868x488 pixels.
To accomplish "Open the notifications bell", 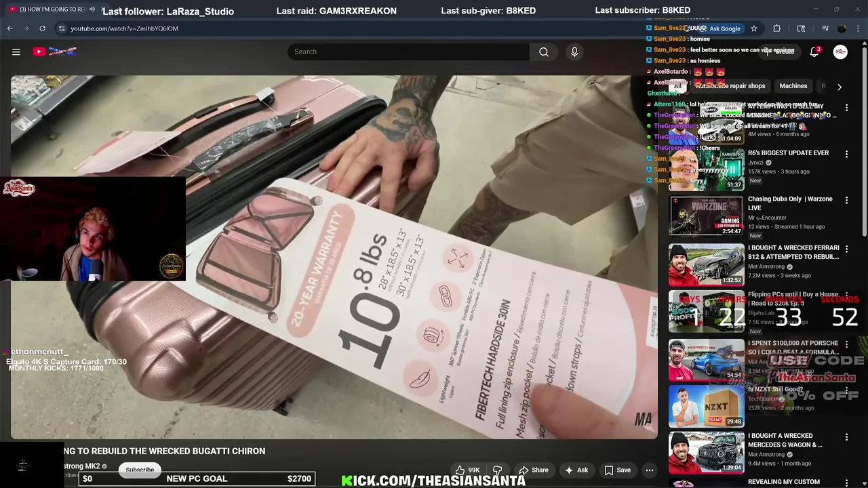I will click(x=814, y=52).
